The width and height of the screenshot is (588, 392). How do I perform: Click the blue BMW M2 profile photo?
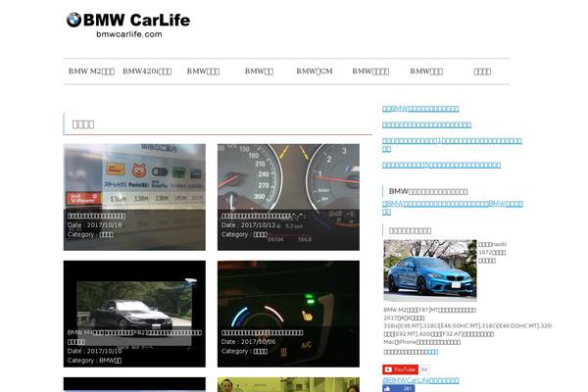pyautogui.click(x=430, y=270)
